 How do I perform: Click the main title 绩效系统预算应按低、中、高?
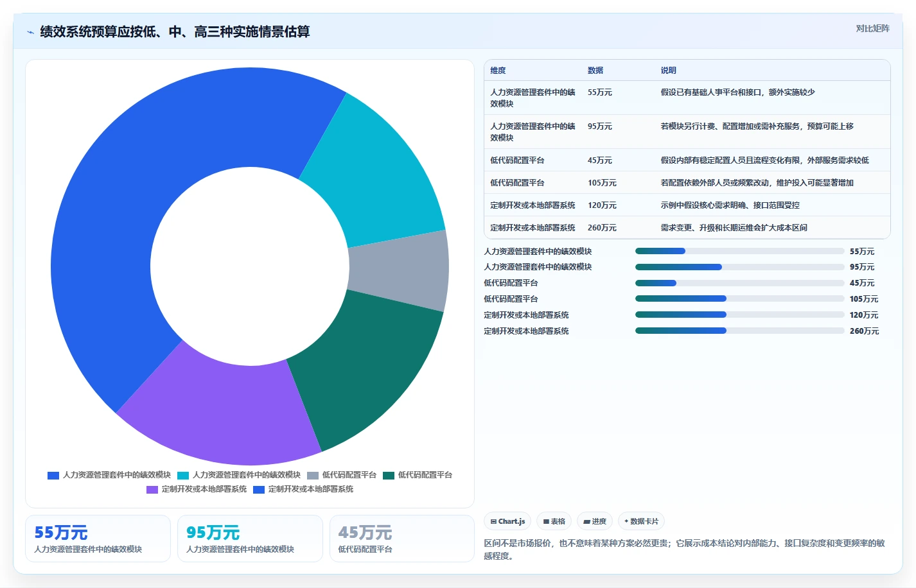click(x=175, y=32)
